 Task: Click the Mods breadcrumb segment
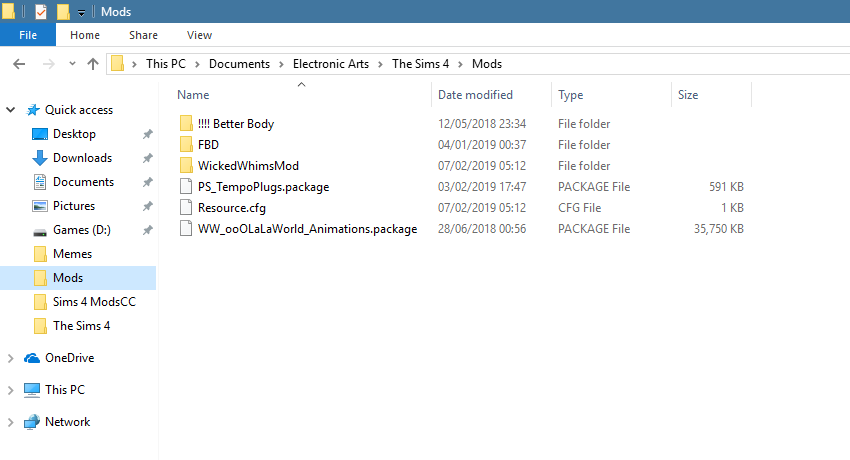click(487, 64)
